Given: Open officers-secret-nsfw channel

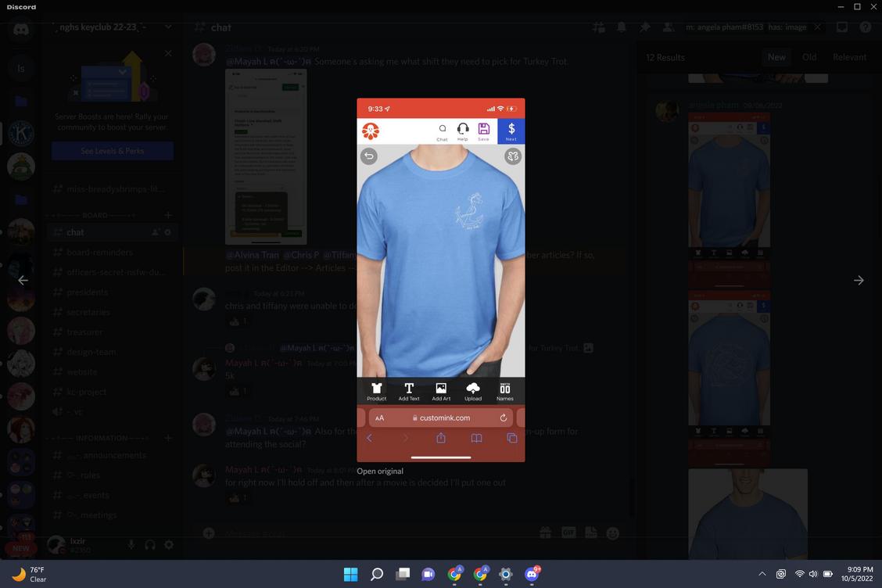Looking at the screenshot, I should click(x=113, y=272).
